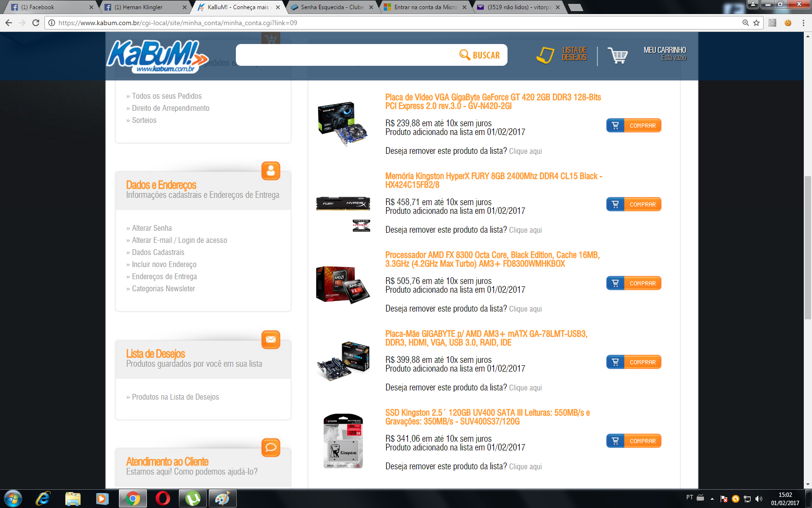Screen dimensions: 812x508
Task: Click the address bar URL
Action: click(x=178, y=23)
